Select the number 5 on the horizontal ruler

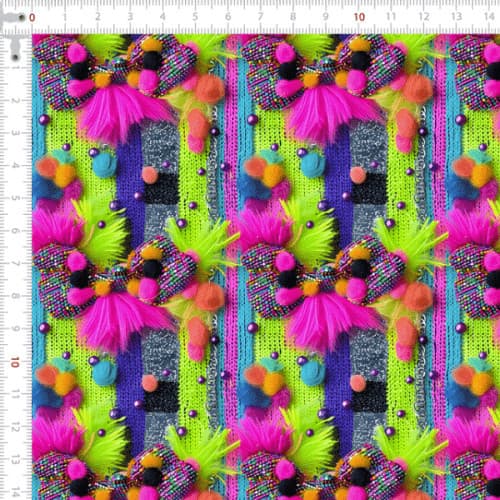tap(195, 17)
